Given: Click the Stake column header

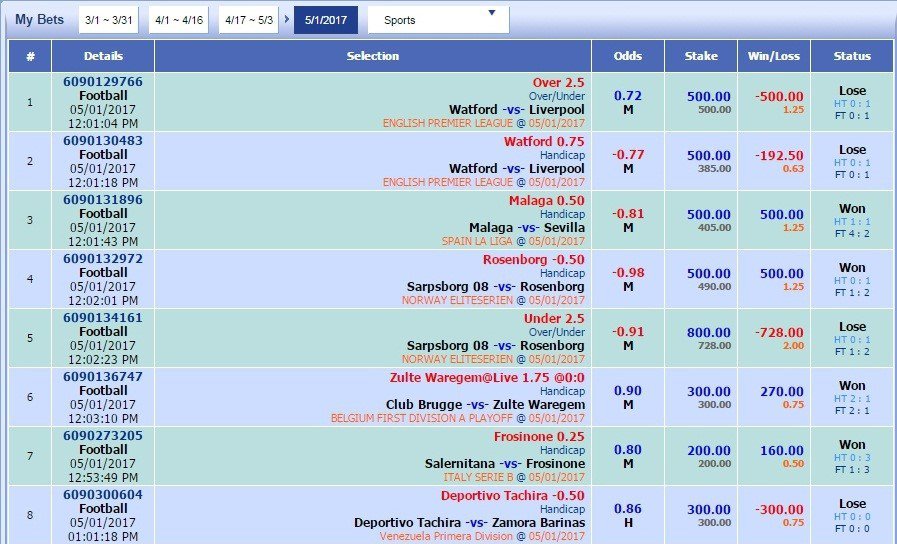Looking at the screenshot, I should click(x=701, y=56).
